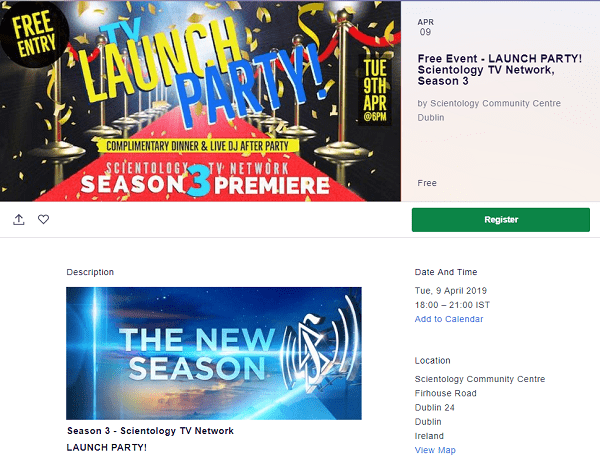
Task: Click the Season 3 - Scientology TV Network text
Action: (150, 431)
